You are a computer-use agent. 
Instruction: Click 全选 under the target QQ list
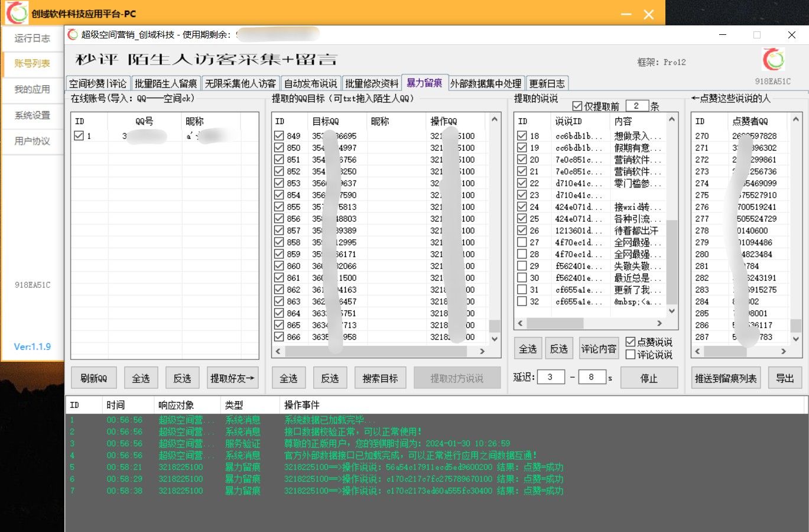[288, 378]
